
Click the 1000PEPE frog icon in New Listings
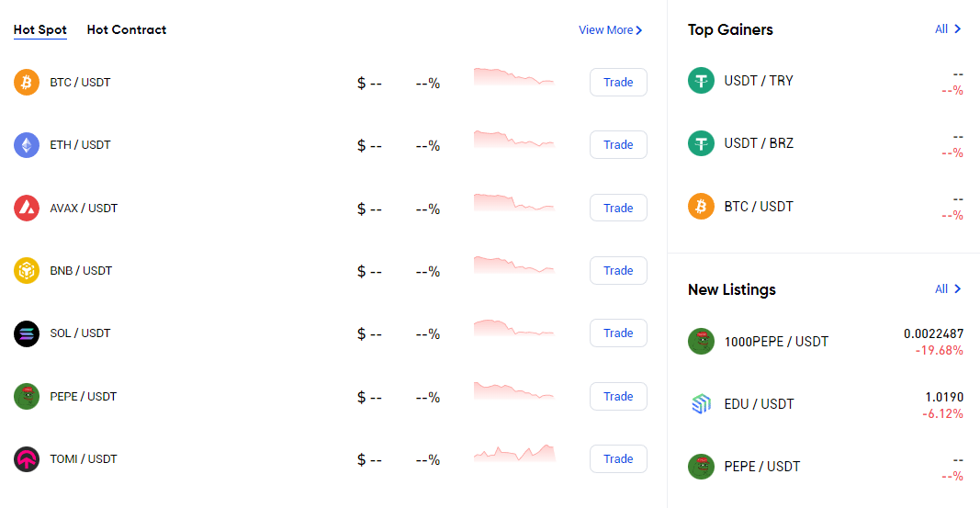pyautogui.click(x=702, y=342)
